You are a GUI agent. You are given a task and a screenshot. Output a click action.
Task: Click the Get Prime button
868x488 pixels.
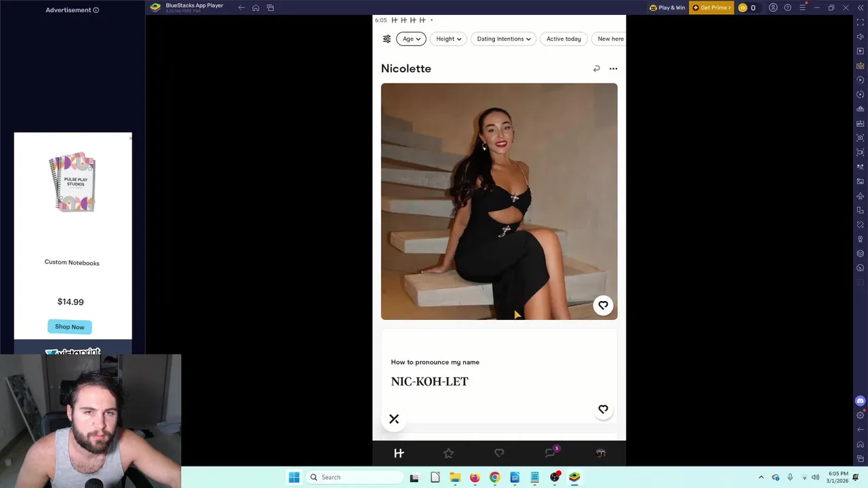coord(711,7)
